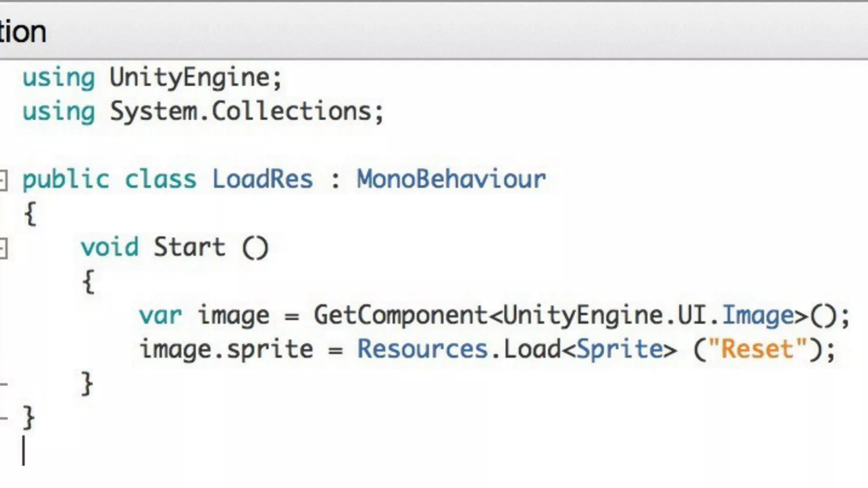Click the GetComponent method call
The height and width of the screenshot is (488, 868).
401,316
